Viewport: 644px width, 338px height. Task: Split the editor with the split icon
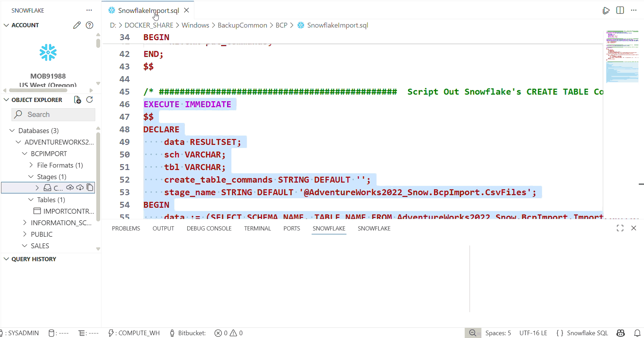coord(620,10)
